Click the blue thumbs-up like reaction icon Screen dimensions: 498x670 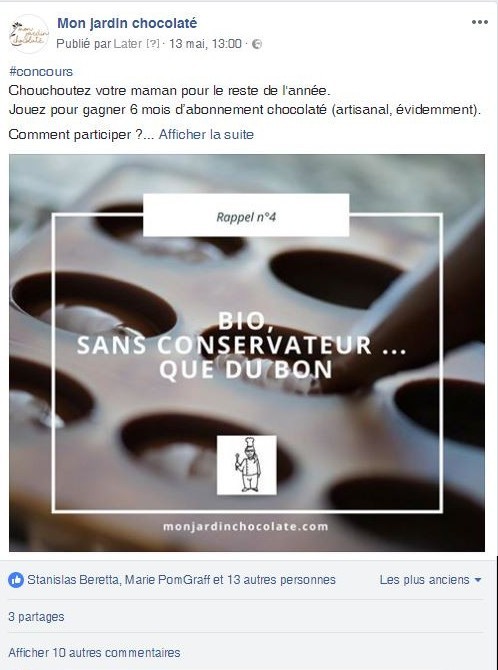[16, 580]
